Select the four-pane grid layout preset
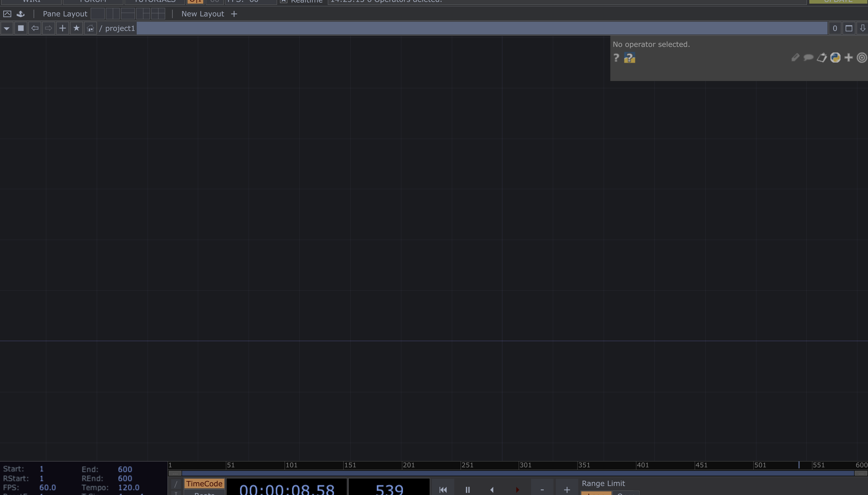This screenshot has width=868, height=495. pos(158,14)
